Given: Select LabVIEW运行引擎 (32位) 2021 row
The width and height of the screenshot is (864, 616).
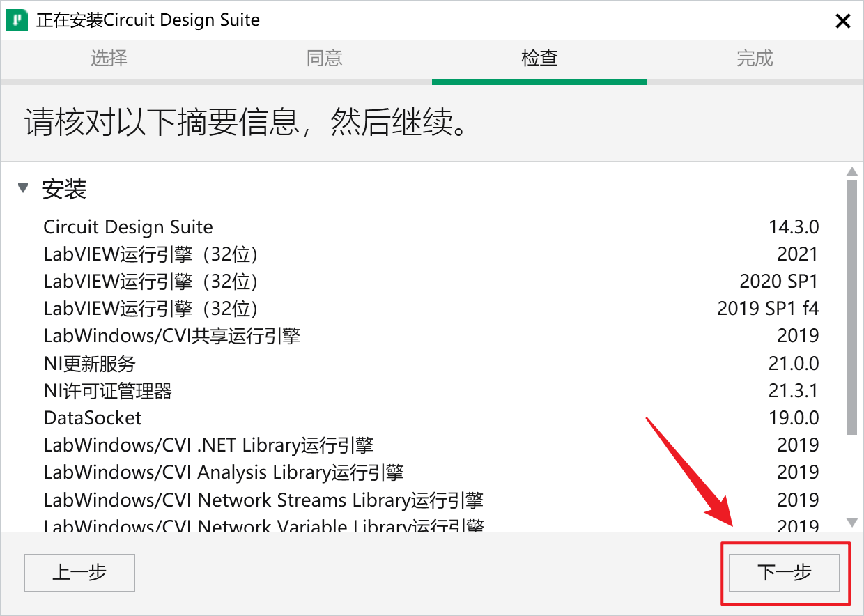Looking at the screenshot, I should (x=431, y=254).
